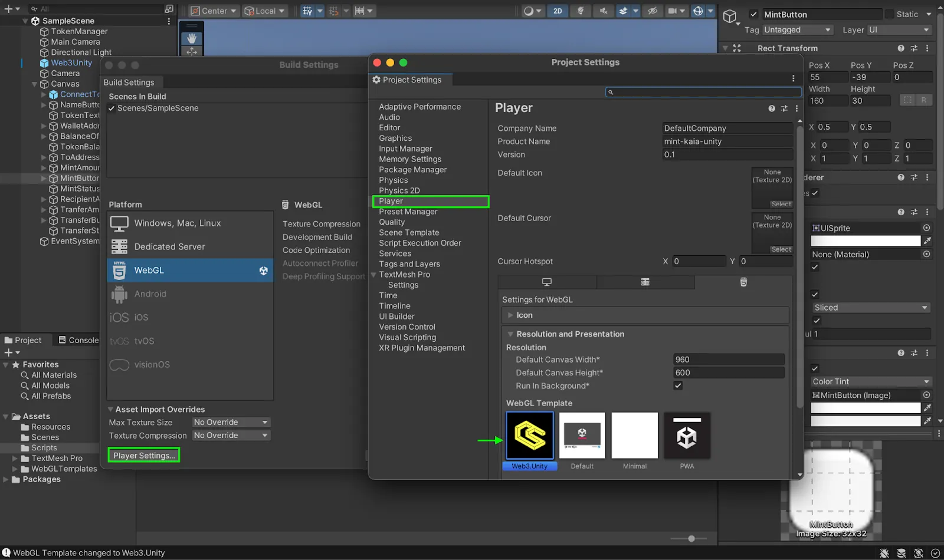
Task: Toggle scene audio mute icon
Action: click(603, 11)
